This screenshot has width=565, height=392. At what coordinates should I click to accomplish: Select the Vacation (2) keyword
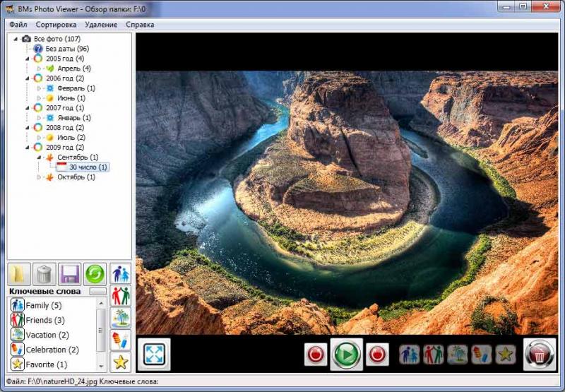pyautogui.click(x=47, y=335)
